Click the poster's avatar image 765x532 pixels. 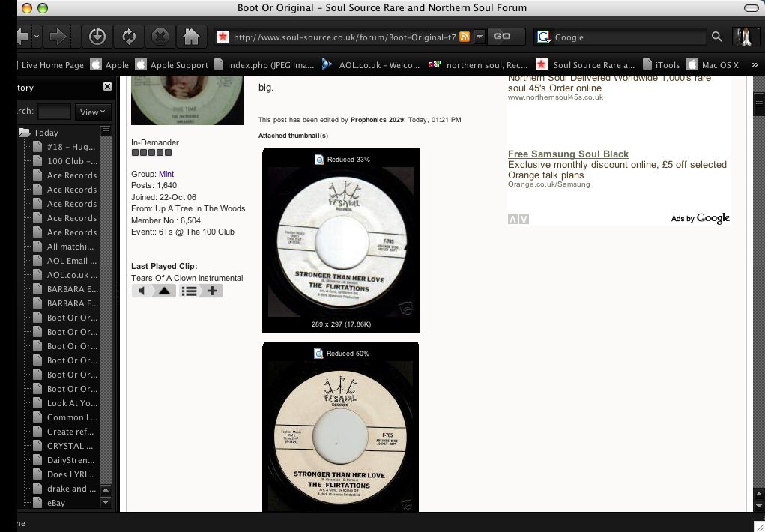187,100
